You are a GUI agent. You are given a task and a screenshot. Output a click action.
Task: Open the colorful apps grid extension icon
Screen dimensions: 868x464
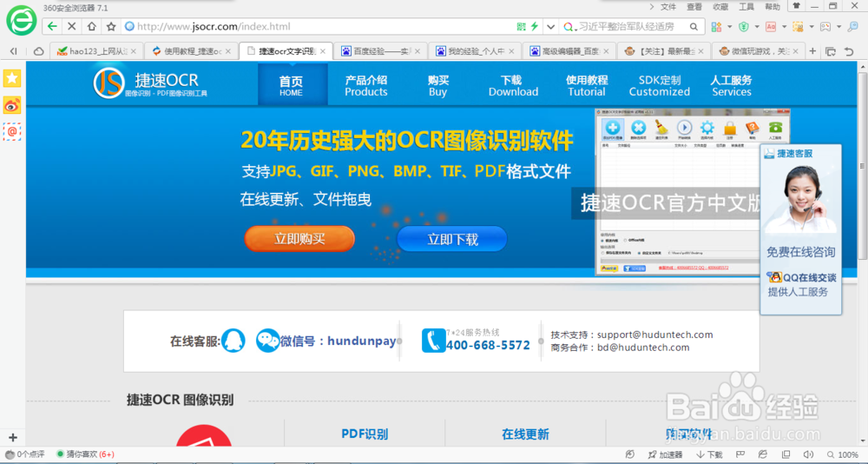716,26
